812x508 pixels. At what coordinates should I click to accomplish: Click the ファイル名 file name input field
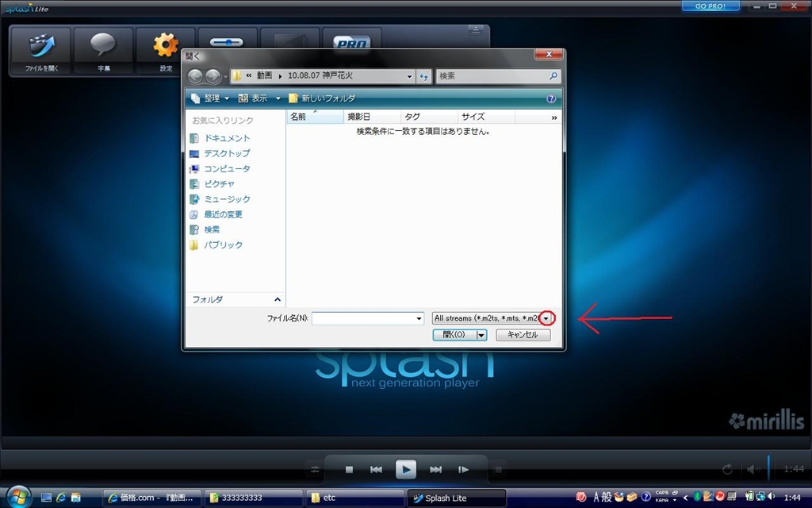click(x=363, y=318)
